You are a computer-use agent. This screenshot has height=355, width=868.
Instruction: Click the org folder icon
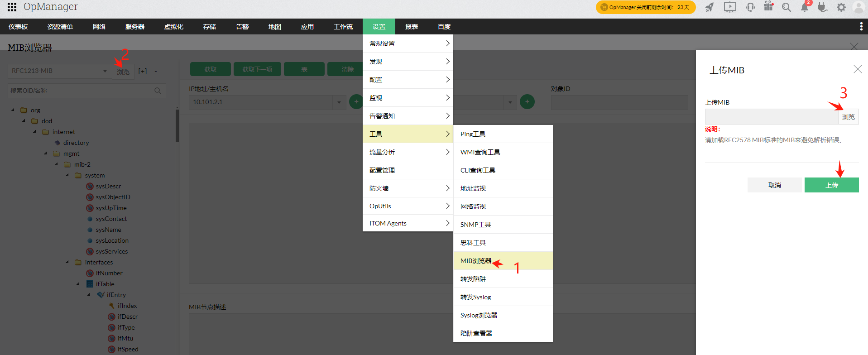tap(24, 110)
